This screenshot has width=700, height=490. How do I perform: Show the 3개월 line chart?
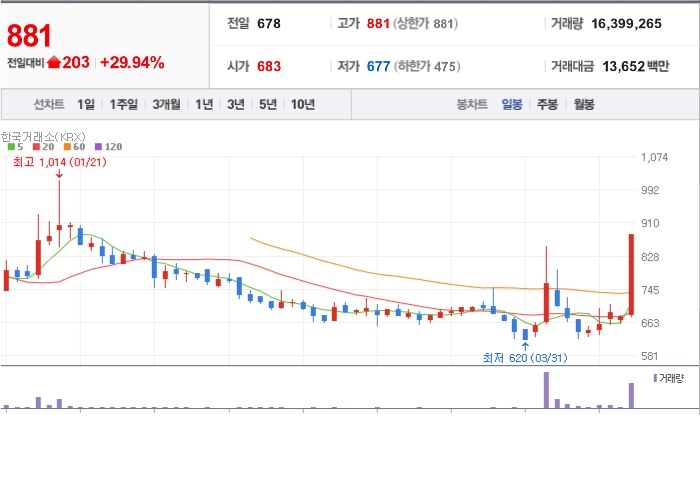tap(167, 104)
